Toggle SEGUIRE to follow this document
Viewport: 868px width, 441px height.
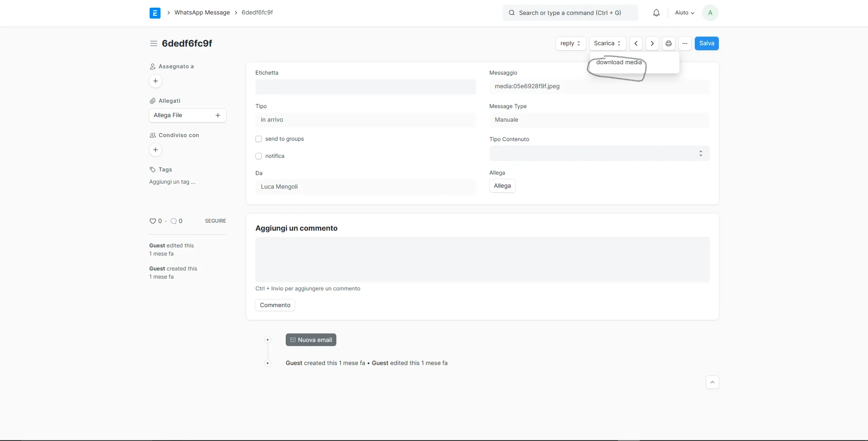click(x=215, y=221)
